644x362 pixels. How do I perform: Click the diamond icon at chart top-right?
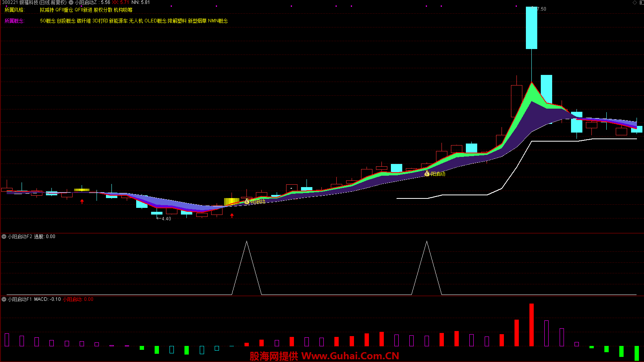tap(635, 2)
